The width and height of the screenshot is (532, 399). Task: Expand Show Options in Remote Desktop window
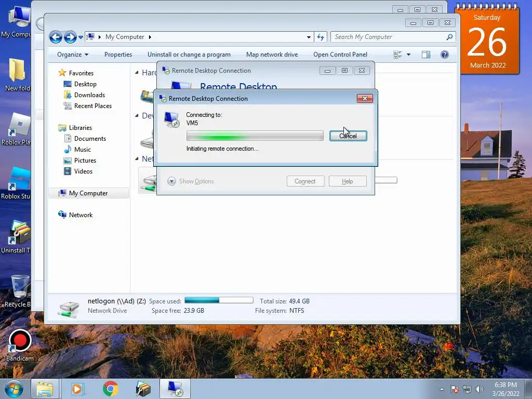190,181
